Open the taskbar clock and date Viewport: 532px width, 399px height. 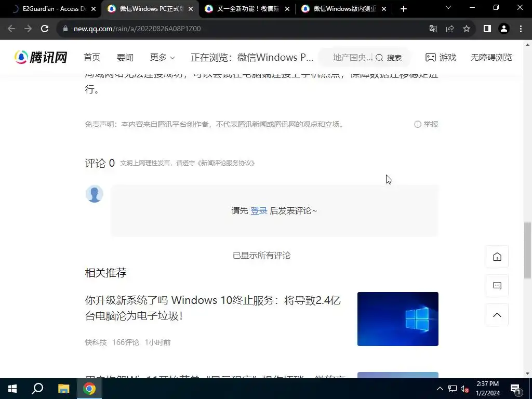(487, 389)
